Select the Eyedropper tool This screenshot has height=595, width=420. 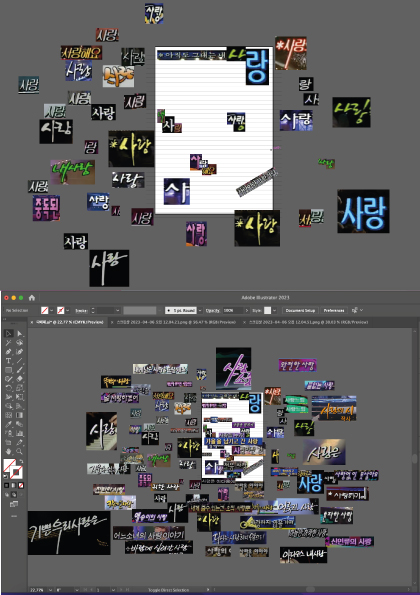8,425
